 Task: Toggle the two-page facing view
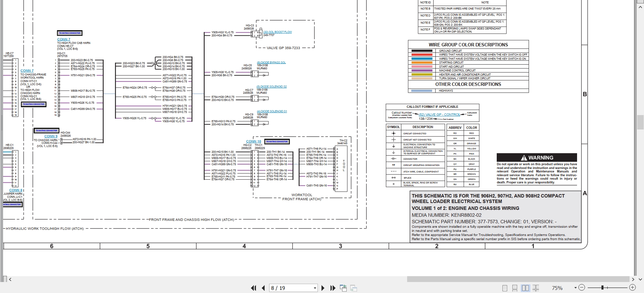pos(525,288)
